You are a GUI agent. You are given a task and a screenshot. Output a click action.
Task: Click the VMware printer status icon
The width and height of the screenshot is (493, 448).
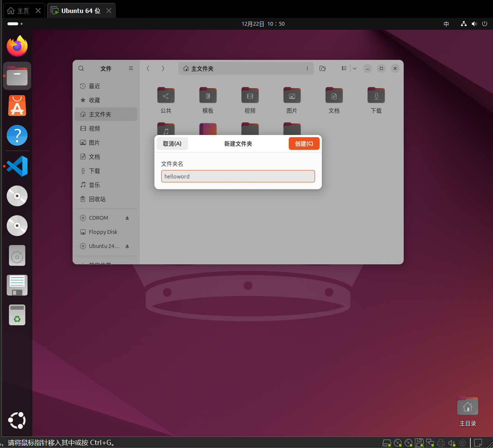[x=441, y=443]
